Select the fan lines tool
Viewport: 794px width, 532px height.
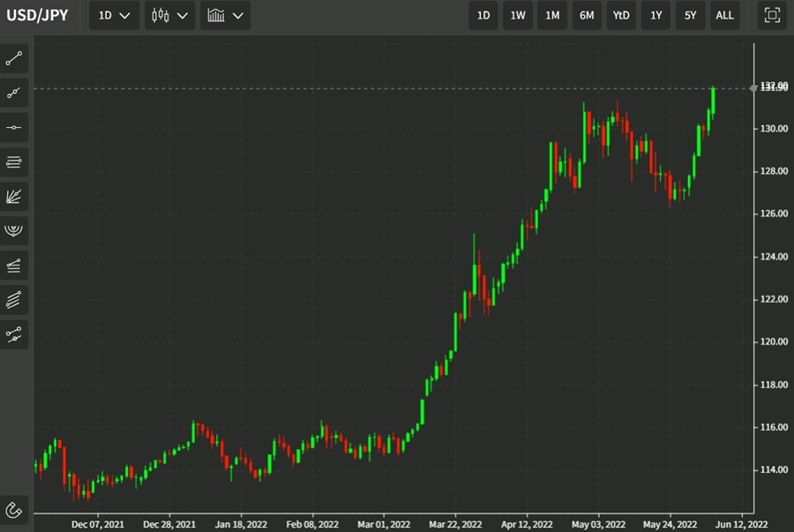[x=14, y=197]
